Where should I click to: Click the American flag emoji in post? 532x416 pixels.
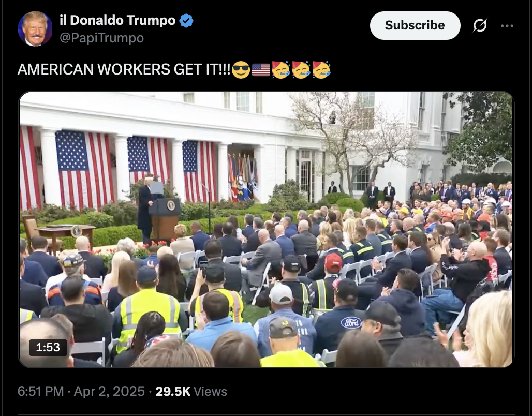click(261, 70)
